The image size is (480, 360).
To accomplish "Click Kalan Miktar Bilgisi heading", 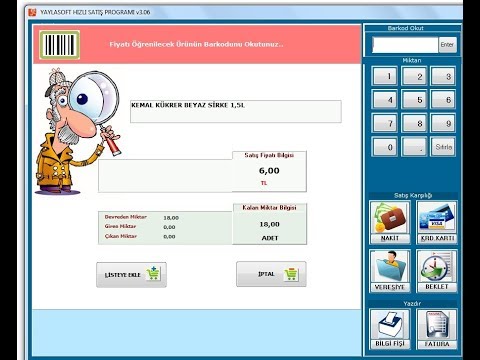I will (269, 208).
